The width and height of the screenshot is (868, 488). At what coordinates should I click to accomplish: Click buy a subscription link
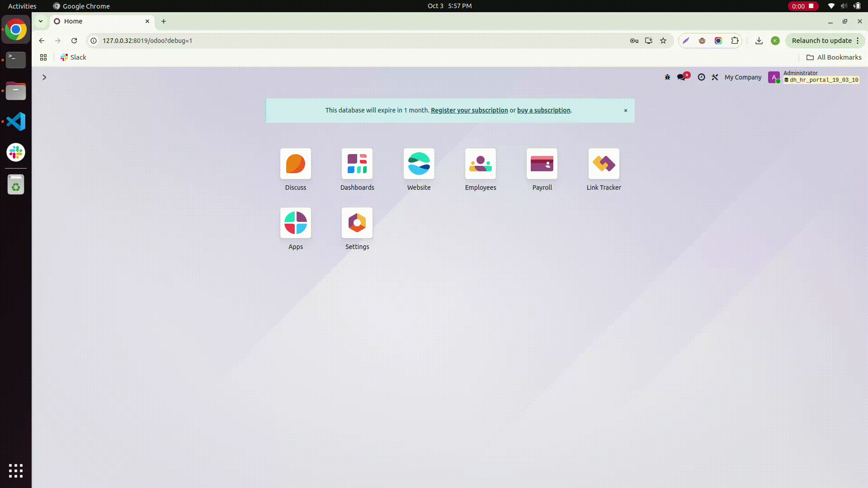543,110
